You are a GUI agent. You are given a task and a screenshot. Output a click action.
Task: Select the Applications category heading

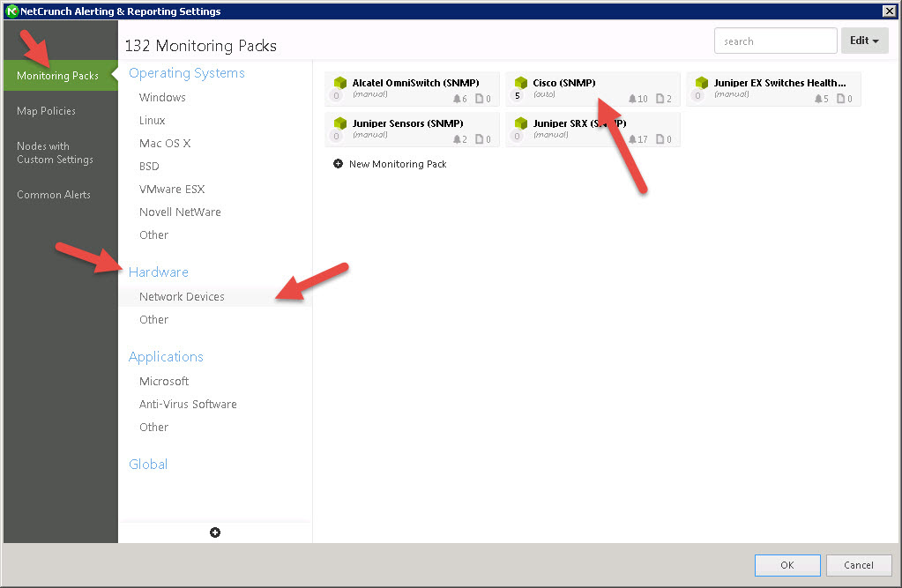click(x=166, y=357)
